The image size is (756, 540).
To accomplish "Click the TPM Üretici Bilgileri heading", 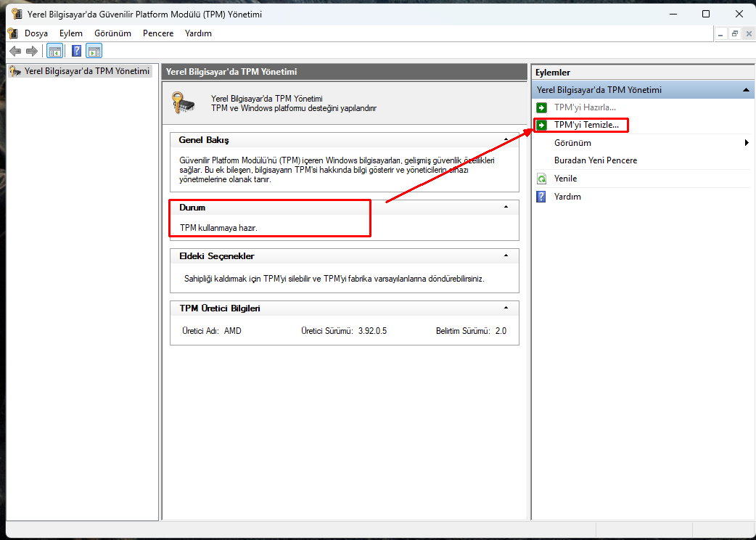I will pos(220,308).
